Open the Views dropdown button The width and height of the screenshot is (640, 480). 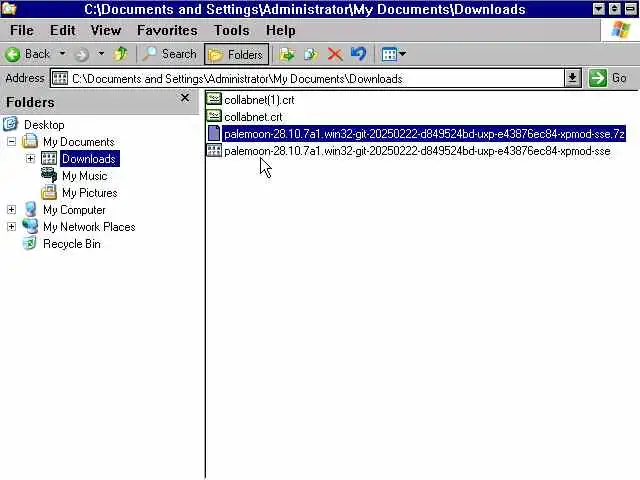tap(393, 54)
